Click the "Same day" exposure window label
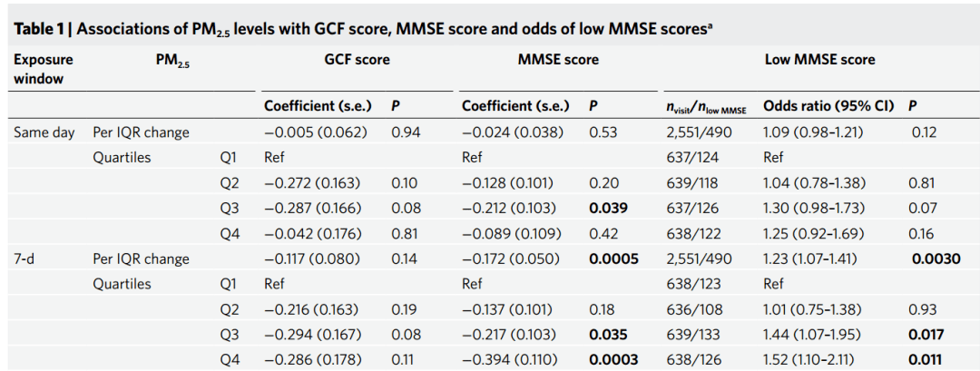 44,132
